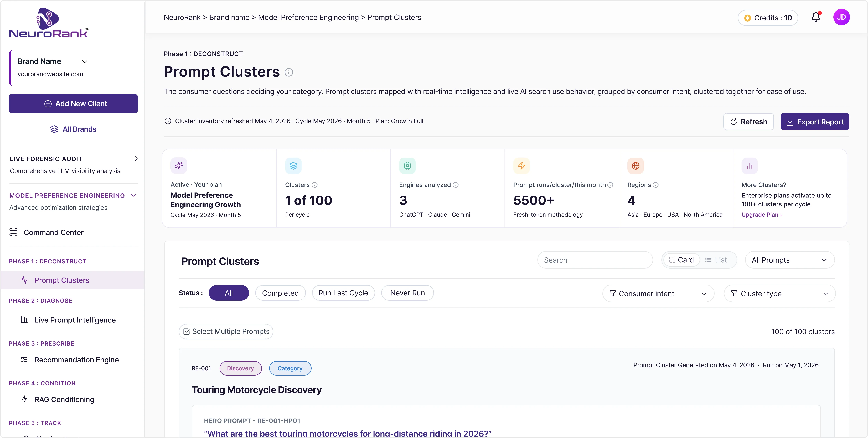Filter status by All
The image size is (868, 438).
coord(229,293)
